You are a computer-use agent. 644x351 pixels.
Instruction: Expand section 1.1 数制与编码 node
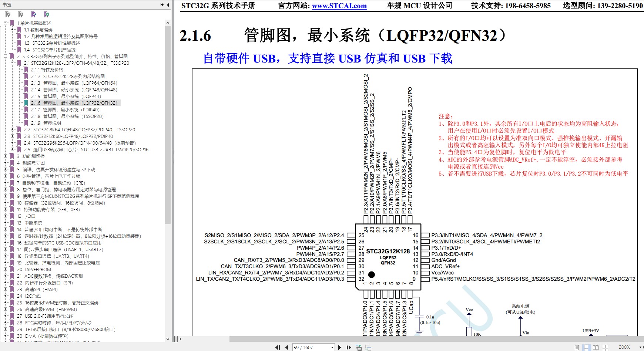pyautogui.click(x=13, y=30)
